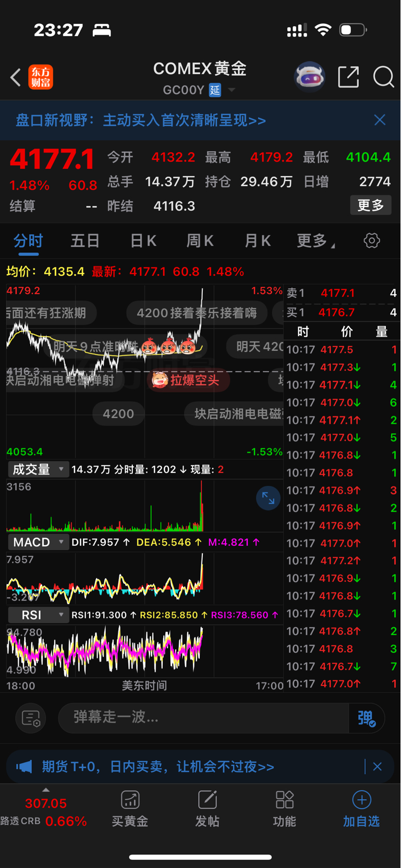This screenshot has height=868, width=401.
Task: Open the robot assistant avatar
Action: click(310, 77)
